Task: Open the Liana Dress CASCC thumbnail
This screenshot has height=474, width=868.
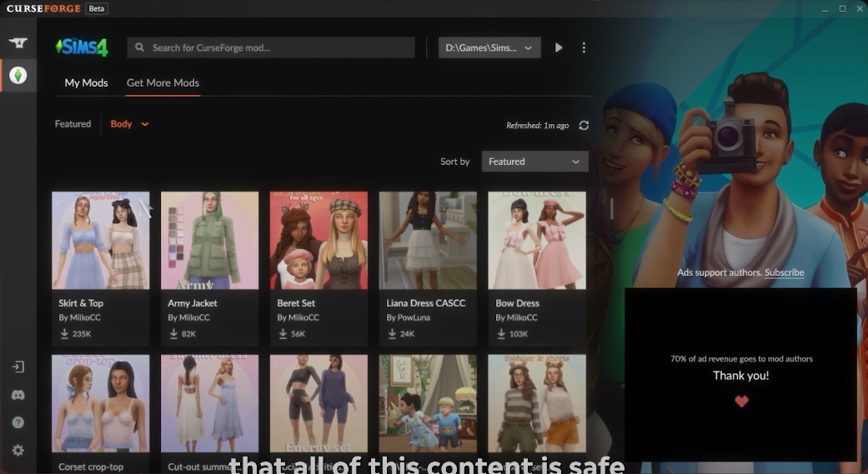Action: coord(428,240)
